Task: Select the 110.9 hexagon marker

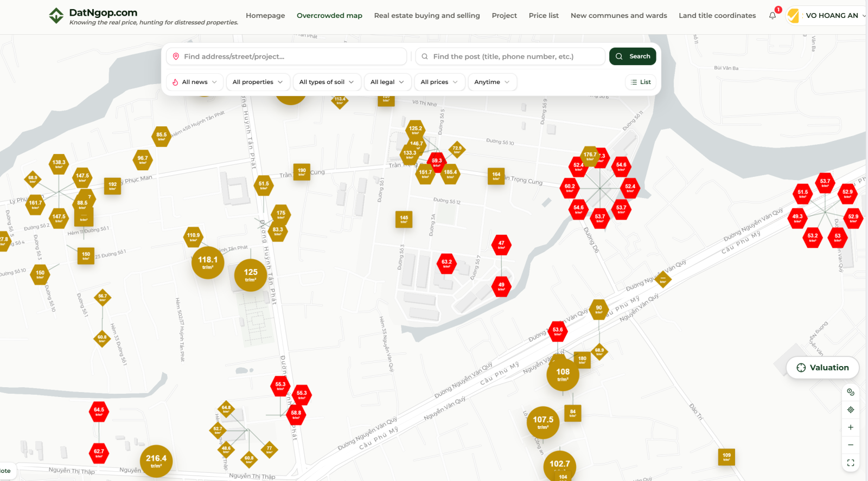Action: click(193, 236)
